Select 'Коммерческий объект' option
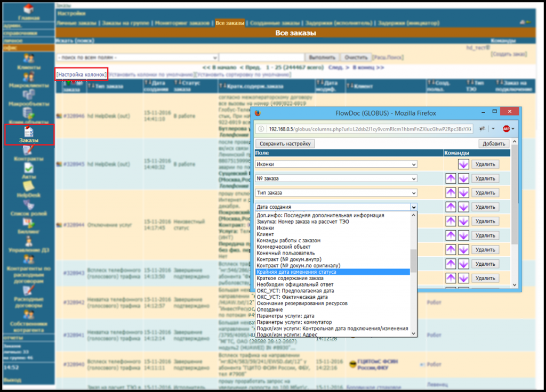The width and height of the screenshot is (546, 392). point(333,247)
